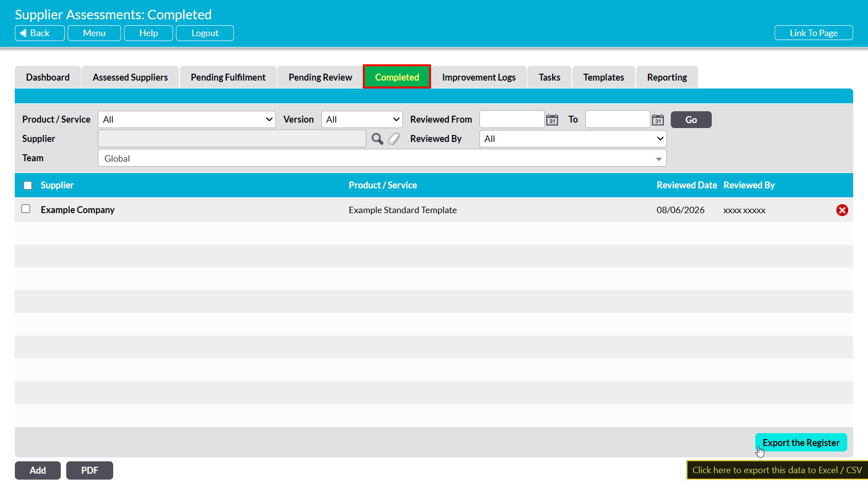
Task: Sort by Reviewed By column header
Action: pyautogui.click(x=749, y=185)
